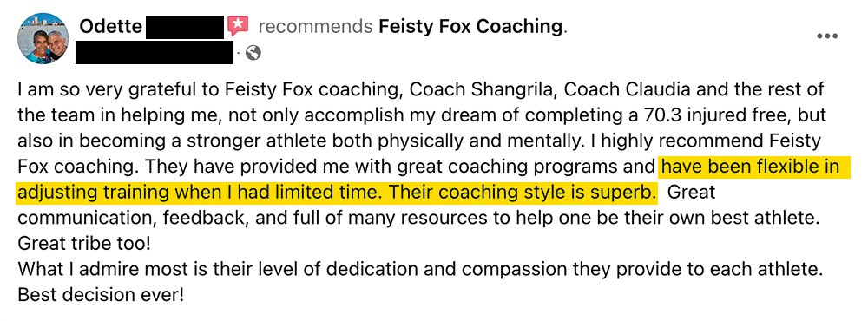Viewport: 868px width, 321px height.
Task: Click the yellow highlight on 'have been flexible in'
Action: pos(751,166)
